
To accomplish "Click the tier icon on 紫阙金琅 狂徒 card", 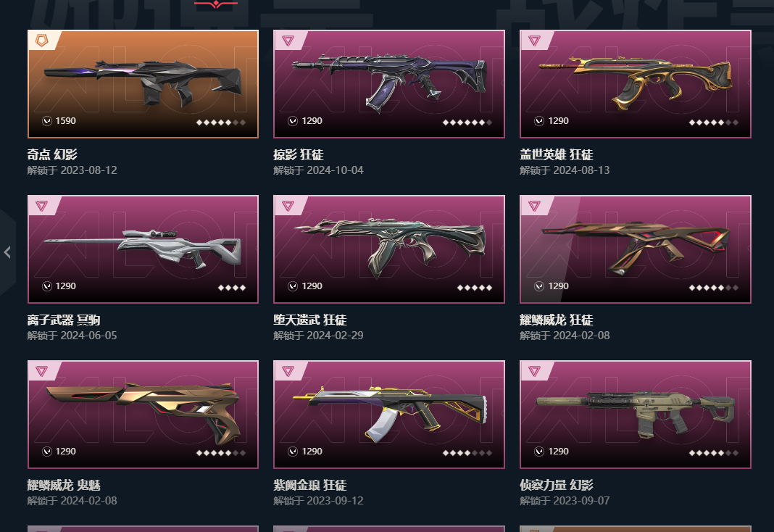I will tap(288, 371).
